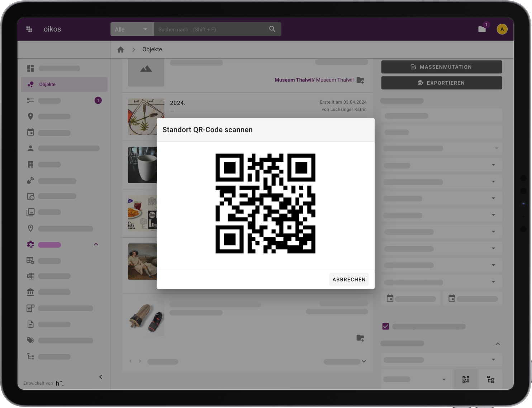
Task: Open the dashboard icon in the sidebar
Action: point(30,68)
